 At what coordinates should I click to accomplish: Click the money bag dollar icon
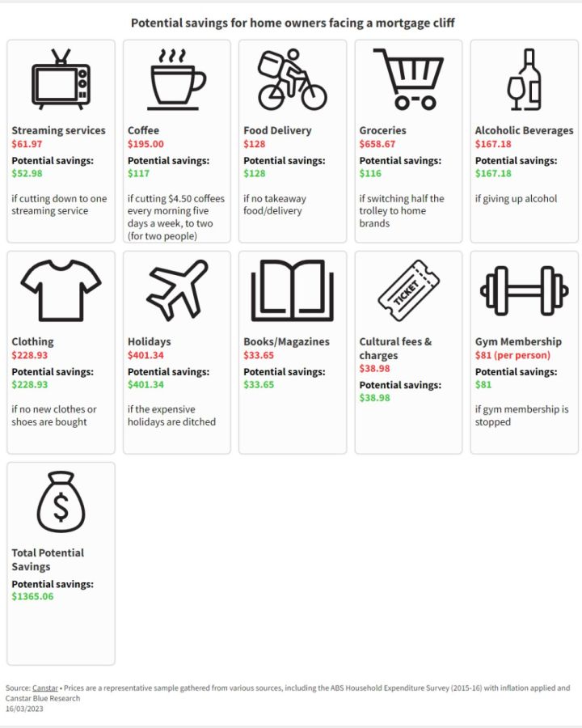[61, 502]
